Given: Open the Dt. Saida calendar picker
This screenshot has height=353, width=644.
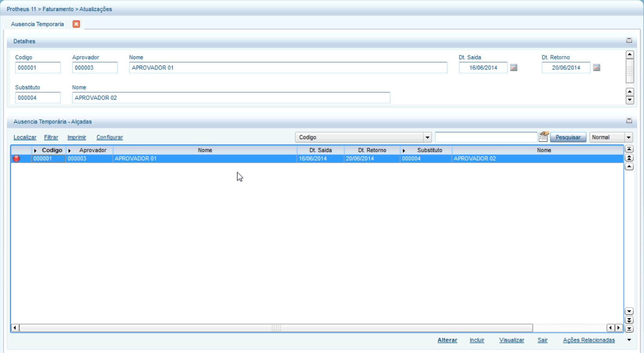Looking at the screenshot, I should pyautogui.click(x=513, y=68).
